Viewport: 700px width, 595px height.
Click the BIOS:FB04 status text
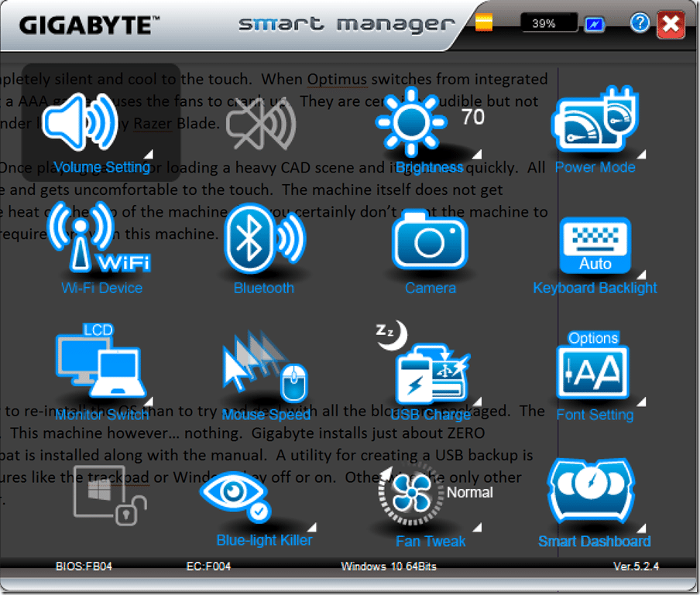84,566
